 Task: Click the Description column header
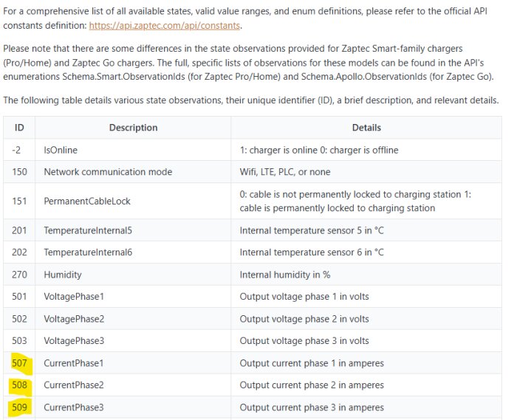tap(133, 128)
